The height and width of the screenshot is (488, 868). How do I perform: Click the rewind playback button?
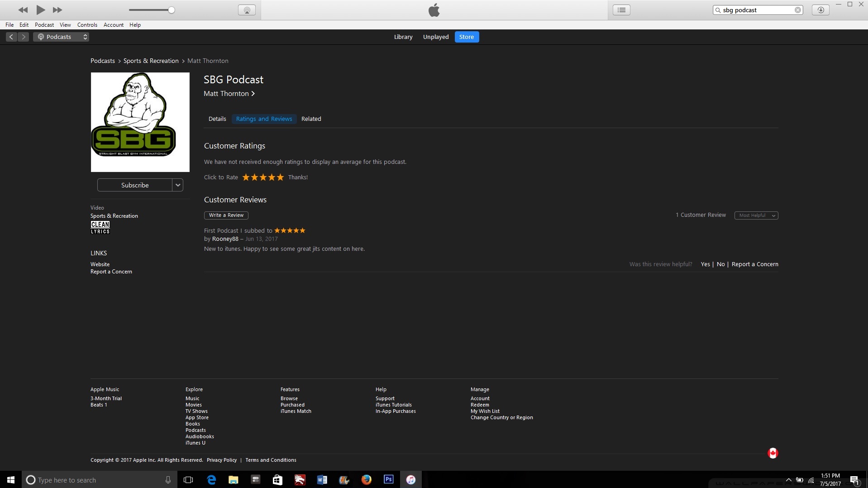point(23,10)
